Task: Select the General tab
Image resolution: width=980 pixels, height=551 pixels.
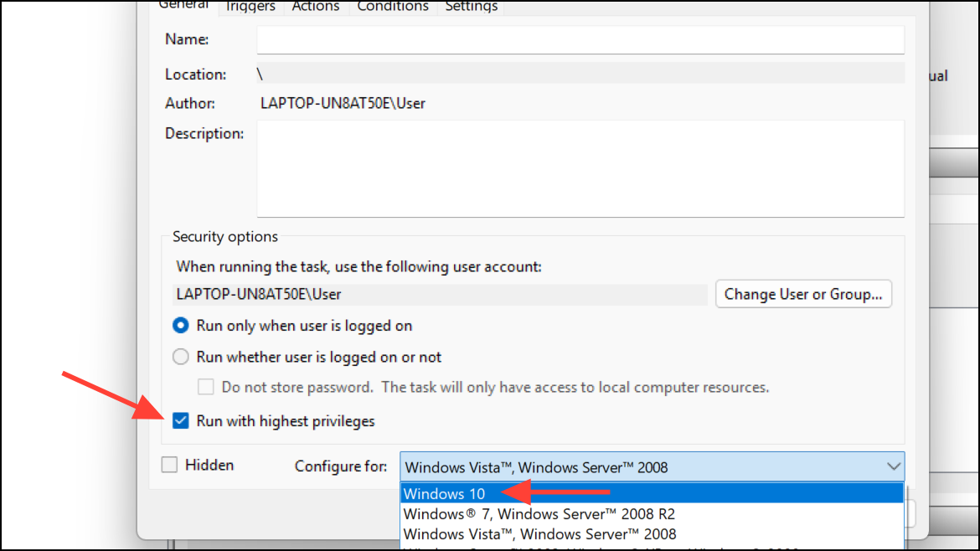Action: coord(183,5)
